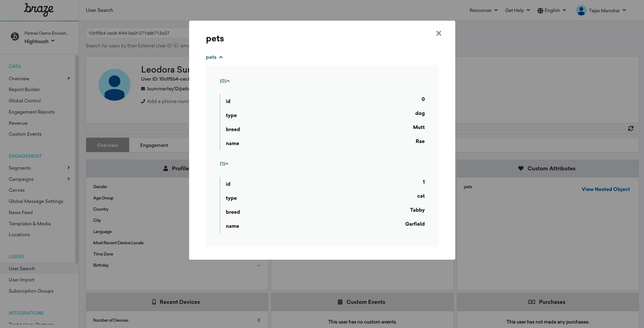Open the Resources dropdown menu
The image size is (644, 328).
pyautogui.click(x=483, y=11)
